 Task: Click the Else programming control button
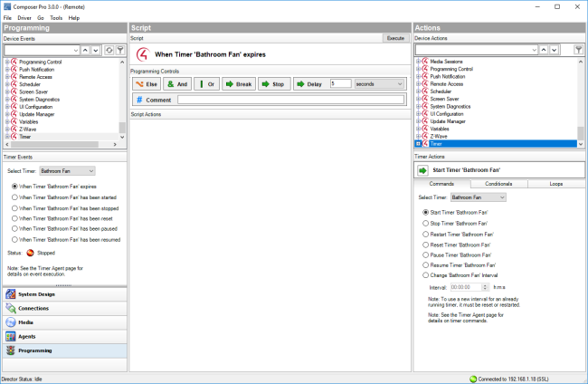coord(147,84)
